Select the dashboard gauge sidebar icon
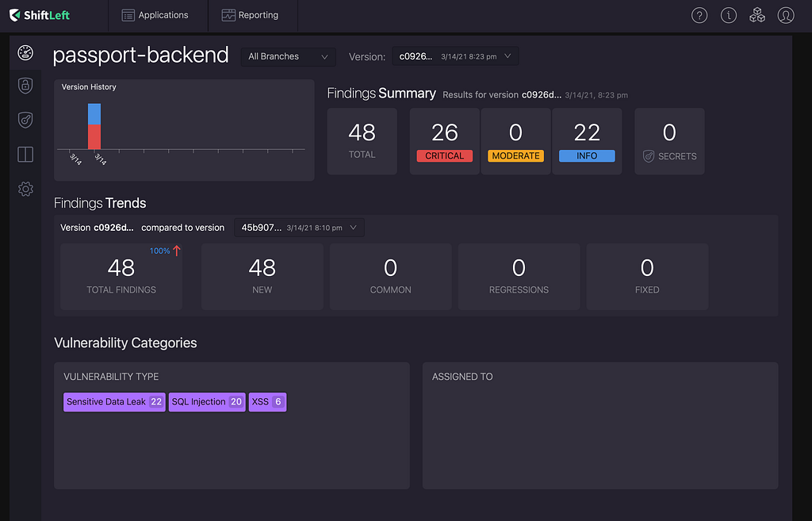The height and width of the screenshot is (521, 812). pos(25,53)
